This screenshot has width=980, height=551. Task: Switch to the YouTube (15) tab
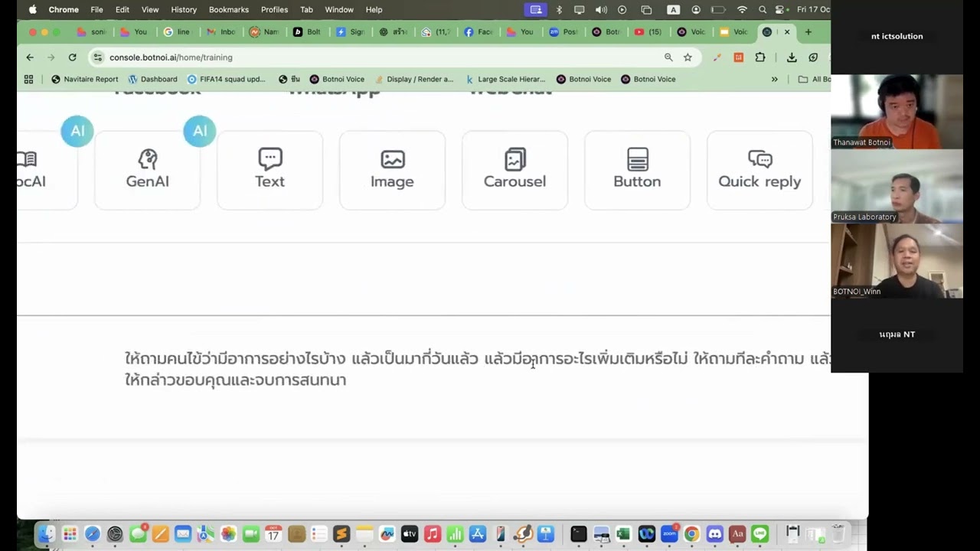pos(649,32)
